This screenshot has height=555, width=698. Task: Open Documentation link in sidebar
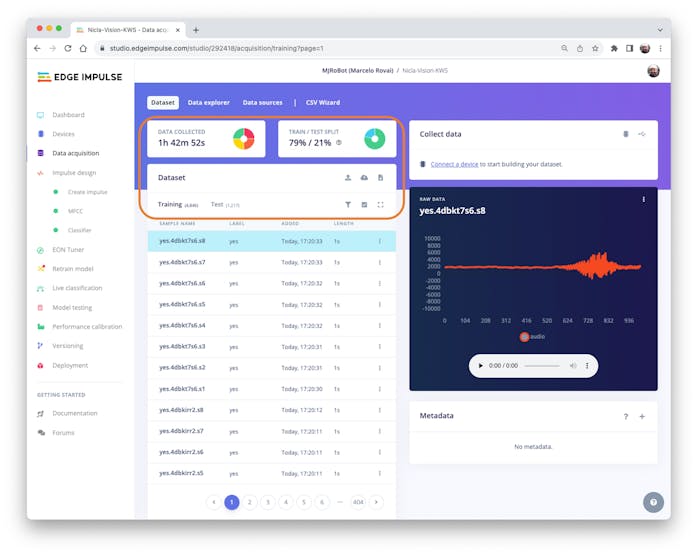pos(74,413)
